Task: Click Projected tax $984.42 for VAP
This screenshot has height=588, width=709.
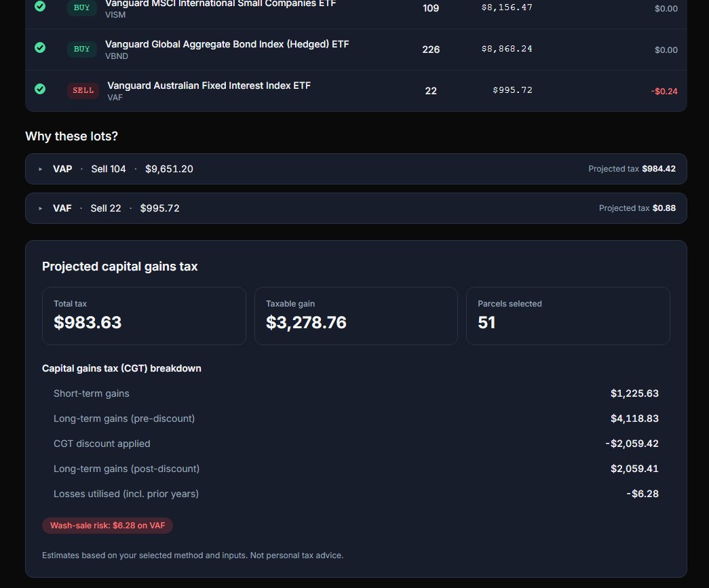Action: pos(632,169)
